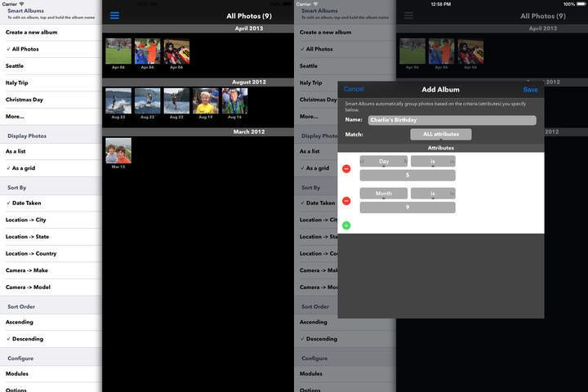The width and height of the screenshot is (588, 392).
Task: Open the 'Month' attribute picker
Action: (384, 194)
